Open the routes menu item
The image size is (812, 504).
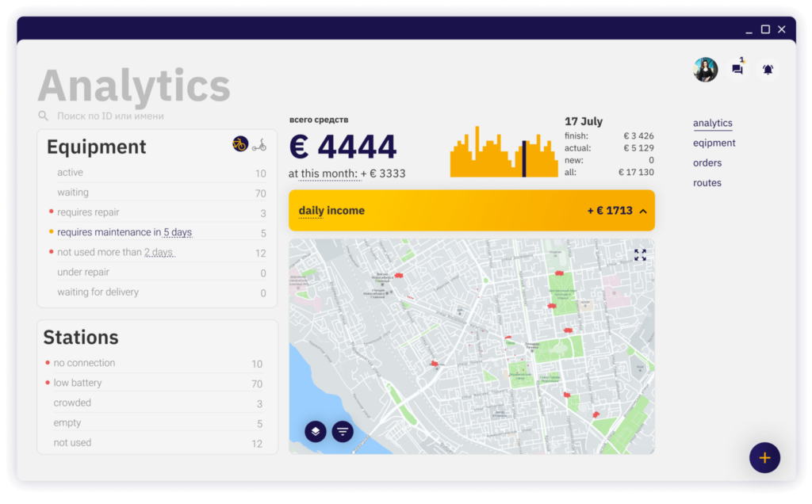click(707, 183)
